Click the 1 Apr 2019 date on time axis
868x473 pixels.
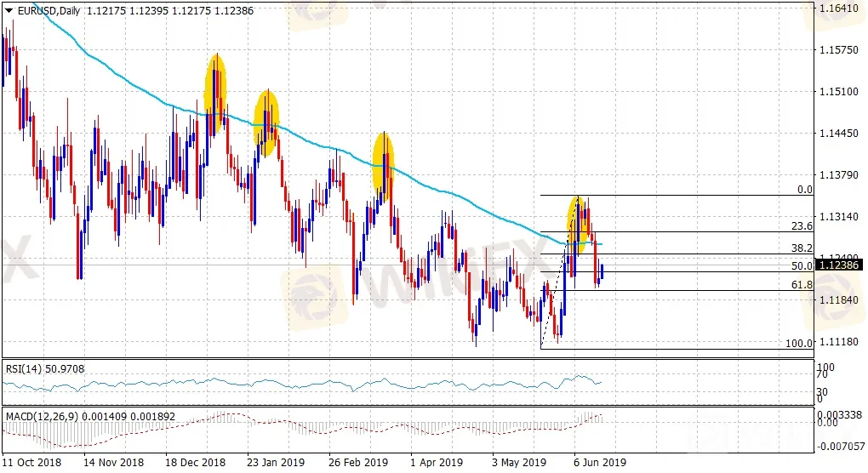click(437, 463)
